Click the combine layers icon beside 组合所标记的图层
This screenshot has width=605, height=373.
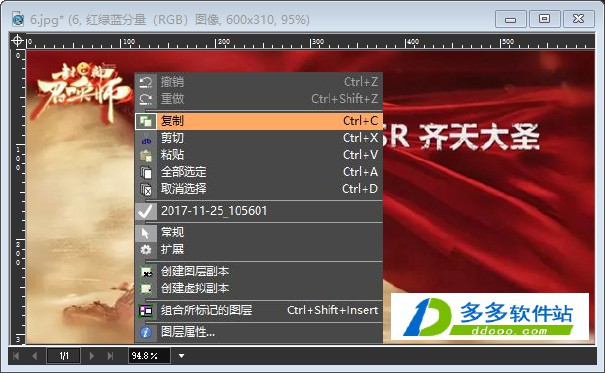(x=145, y=311)
